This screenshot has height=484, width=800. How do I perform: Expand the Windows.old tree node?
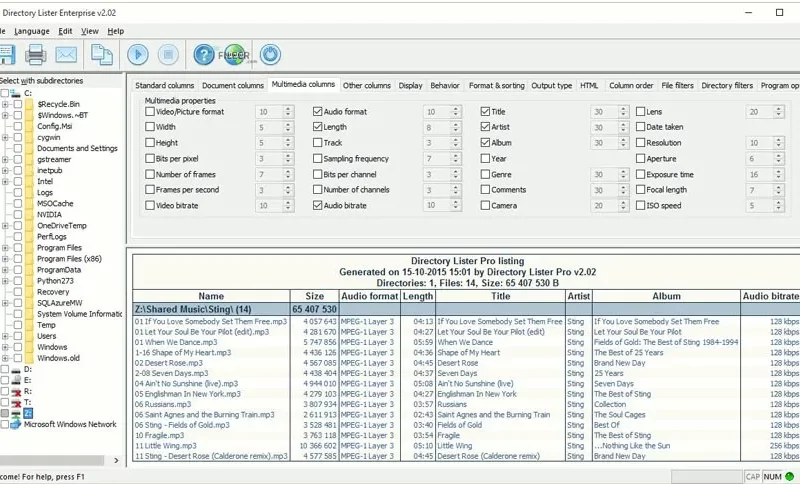(x=5, y=358)
